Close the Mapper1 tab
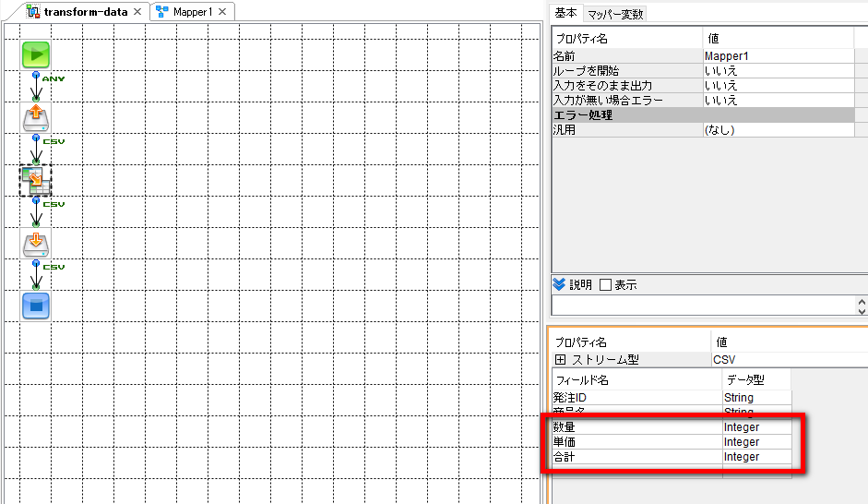The image size is (868, 504). tap(222, 12)
